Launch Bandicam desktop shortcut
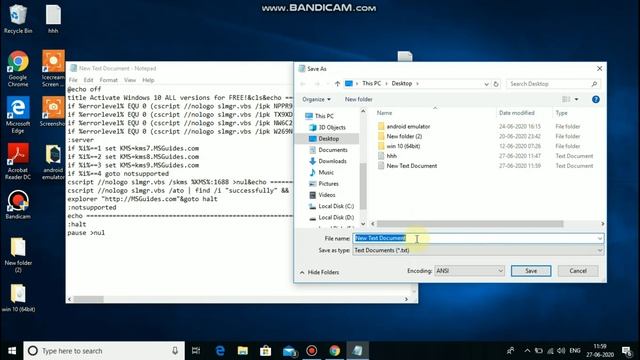 (18, 205)
